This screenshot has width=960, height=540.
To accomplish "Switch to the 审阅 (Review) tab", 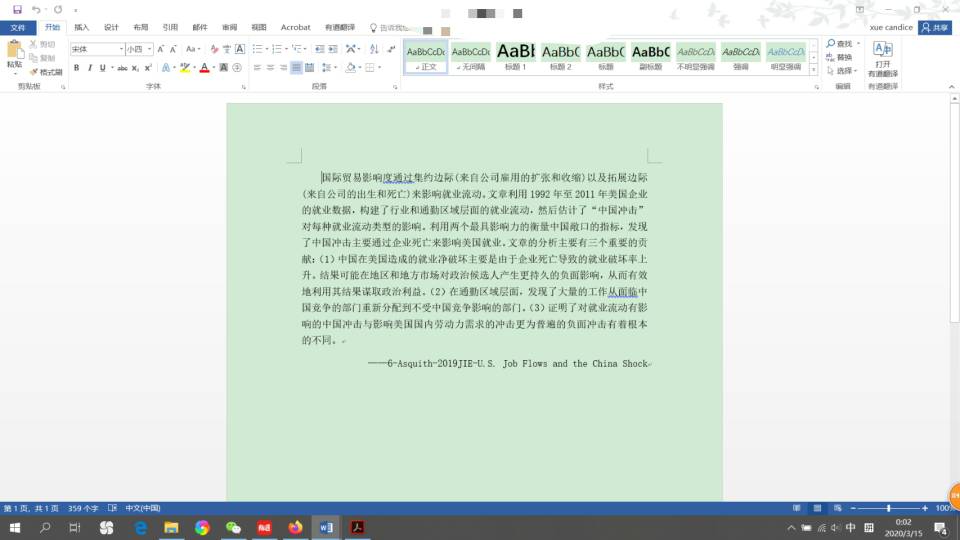I will [229, 28].
